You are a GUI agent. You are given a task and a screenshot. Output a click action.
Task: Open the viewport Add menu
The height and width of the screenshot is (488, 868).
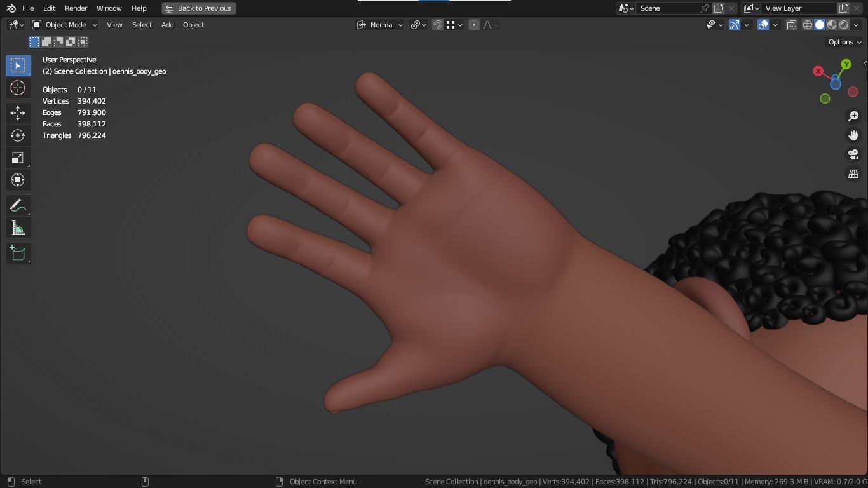coord(167,25)
